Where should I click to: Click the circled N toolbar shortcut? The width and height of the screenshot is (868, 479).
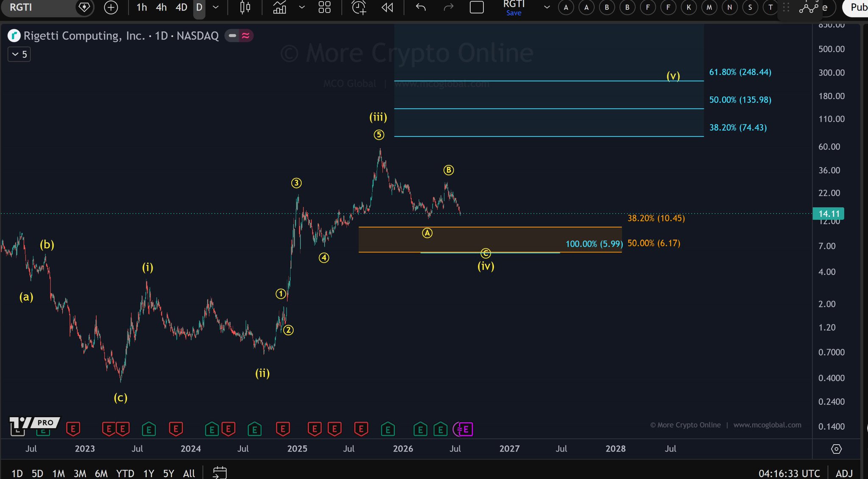729,7
